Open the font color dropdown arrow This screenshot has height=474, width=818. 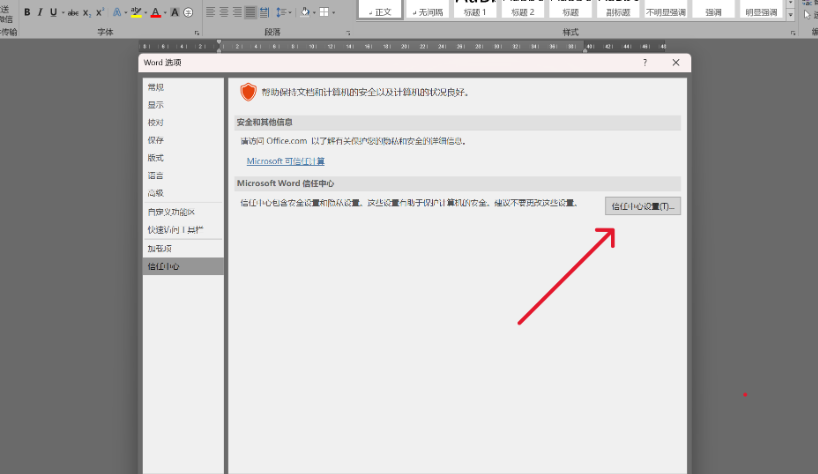tap(165, 13)
